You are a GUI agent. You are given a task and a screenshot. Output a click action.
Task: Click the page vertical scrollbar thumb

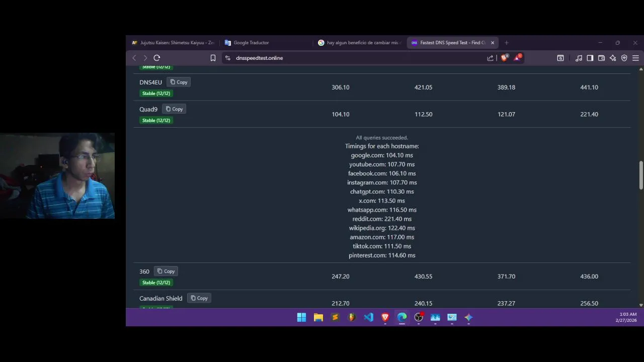point(641,175)
